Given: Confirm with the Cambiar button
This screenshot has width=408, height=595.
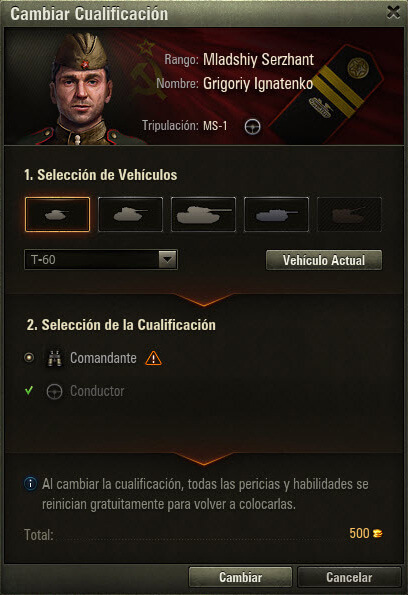Looking at the screenshot, I should 240,577.
